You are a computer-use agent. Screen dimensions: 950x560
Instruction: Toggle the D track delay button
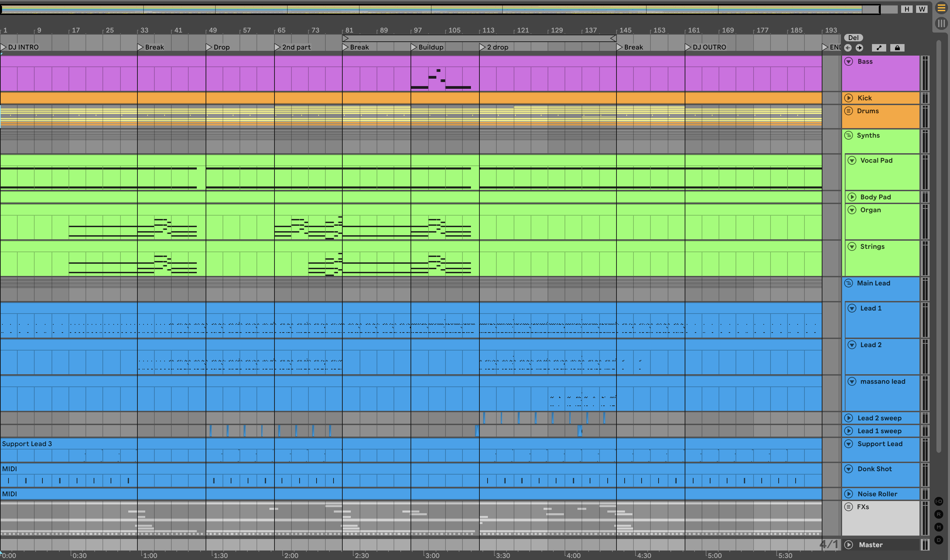[x=939, y=540]
